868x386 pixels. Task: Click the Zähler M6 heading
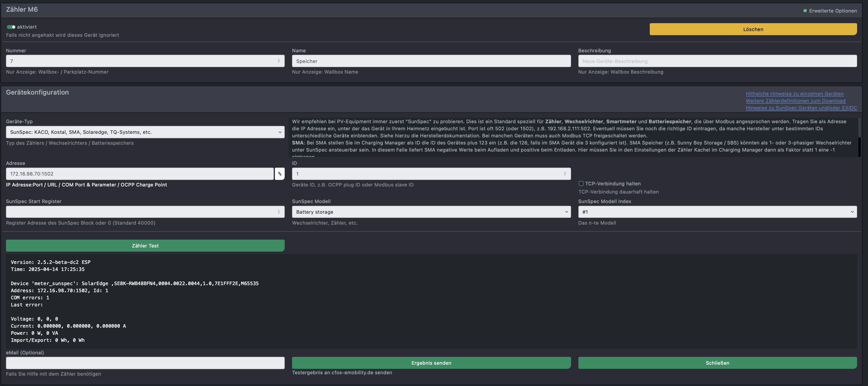pos(22,10)
